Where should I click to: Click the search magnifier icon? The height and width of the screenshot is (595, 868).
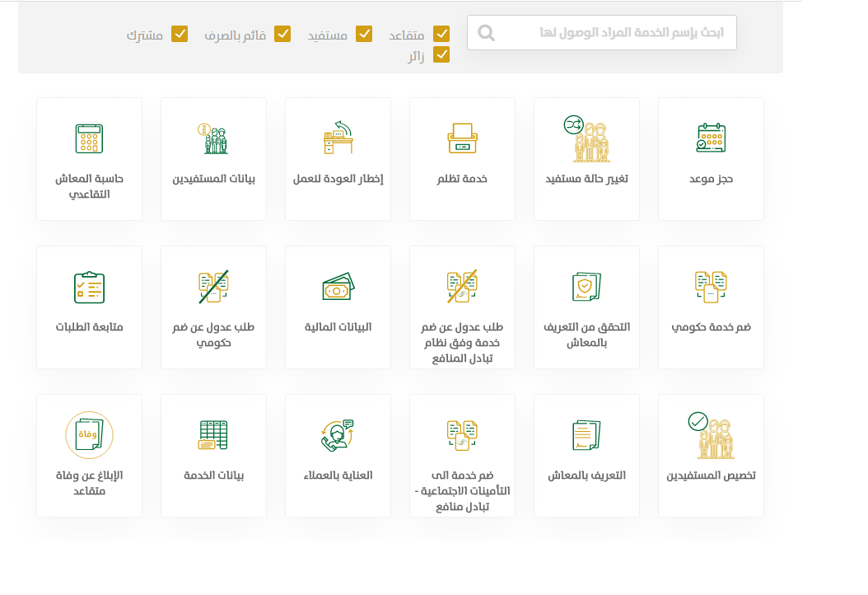coord(486,33)
